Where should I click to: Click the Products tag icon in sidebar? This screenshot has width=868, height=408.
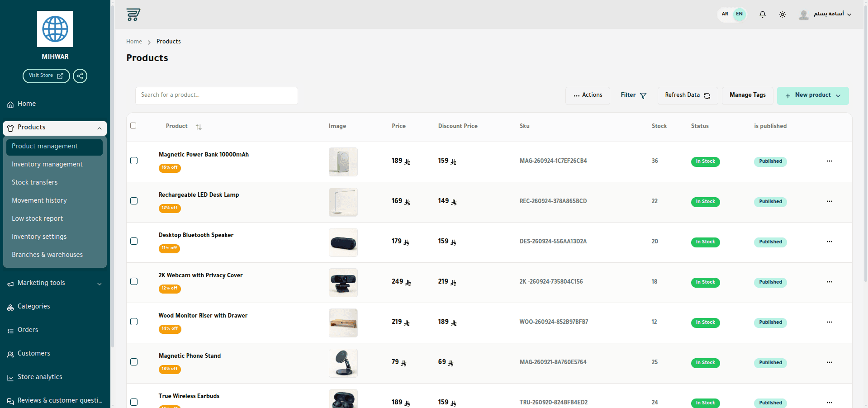pos(10,128)
